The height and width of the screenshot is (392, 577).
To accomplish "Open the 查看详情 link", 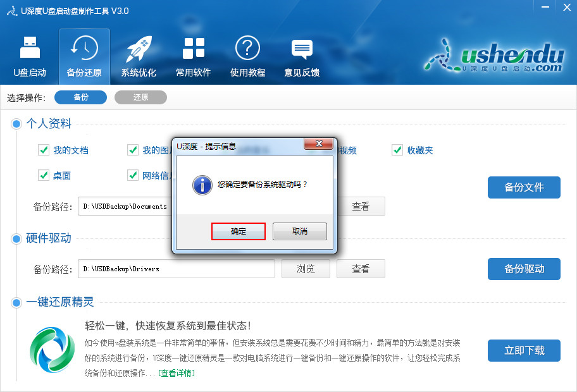I will point(177,373).
